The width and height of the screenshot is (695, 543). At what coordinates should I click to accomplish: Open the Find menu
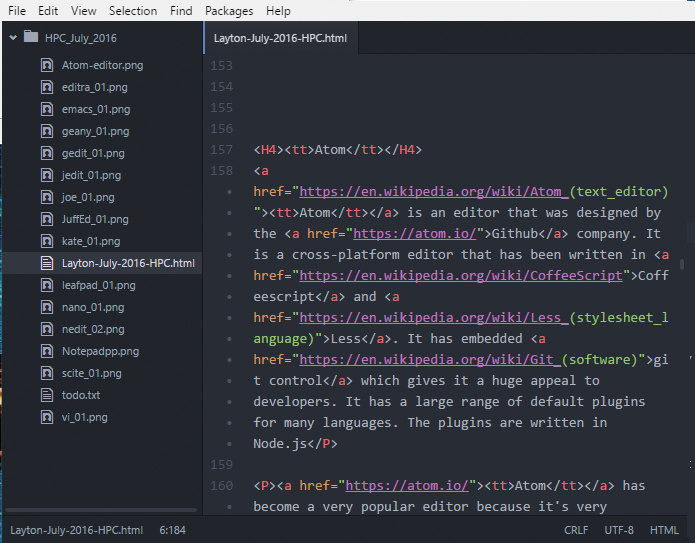coord(181,11)
